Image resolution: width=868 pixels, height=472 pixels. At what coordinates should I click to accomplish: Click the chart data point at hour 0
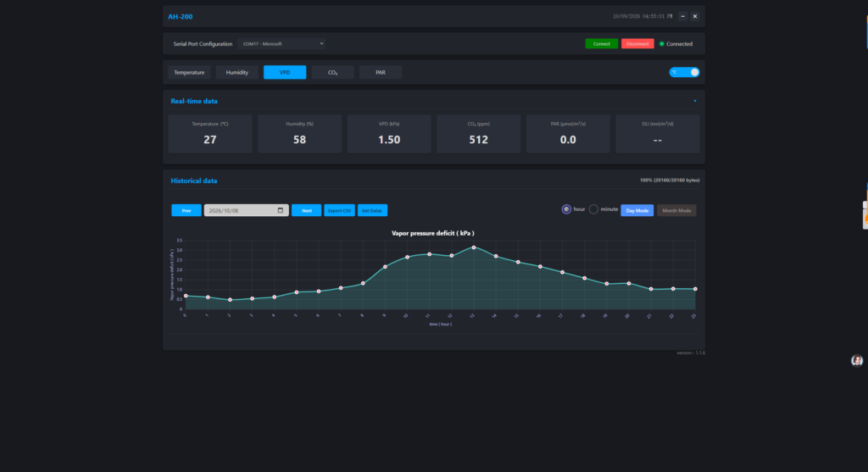tap(186, 296)
